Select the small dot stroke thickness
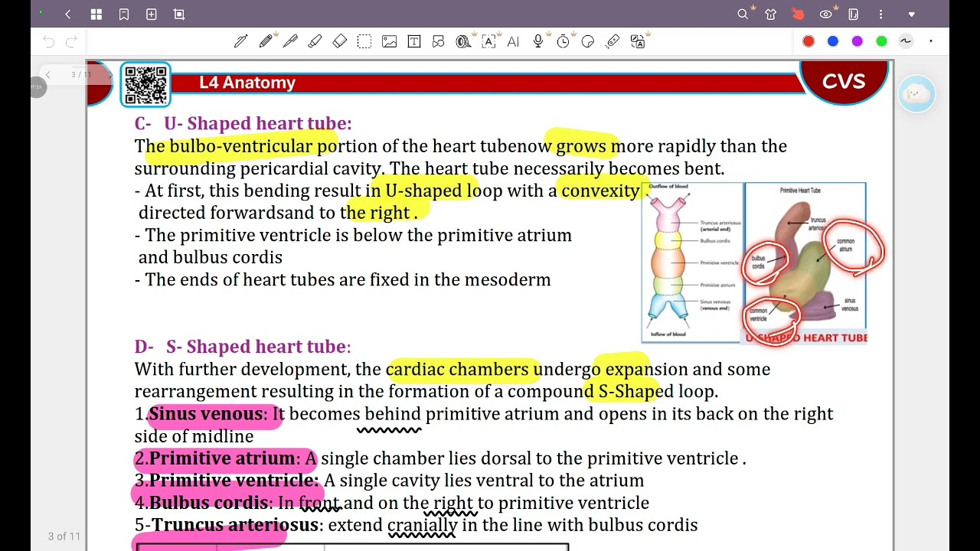The image size is (980, 551). pyautogui.click(x=931, y=41)
